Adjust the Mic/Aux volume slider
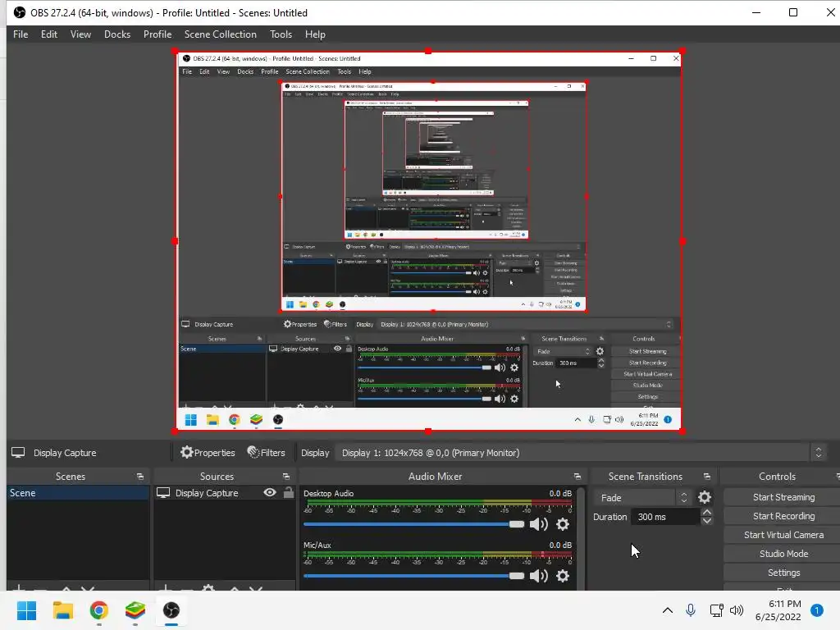 click(413, 576)
